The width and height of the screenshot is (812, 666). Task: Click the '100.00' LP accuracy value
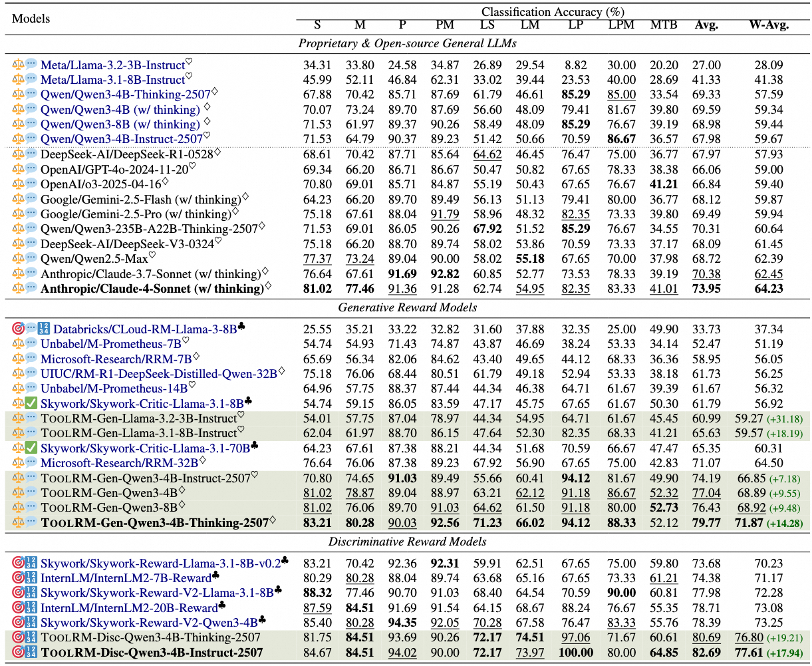[x=575, y=653]
